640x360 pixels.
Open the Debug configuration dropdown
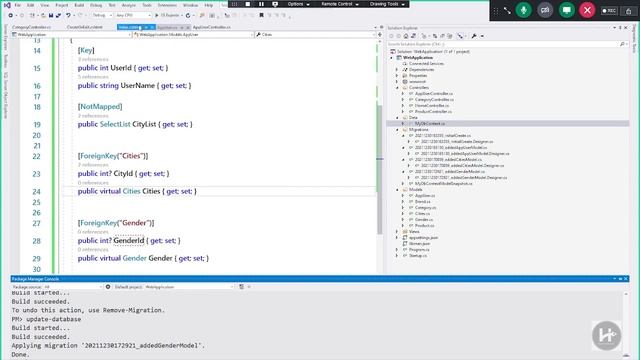pos(102,16)
